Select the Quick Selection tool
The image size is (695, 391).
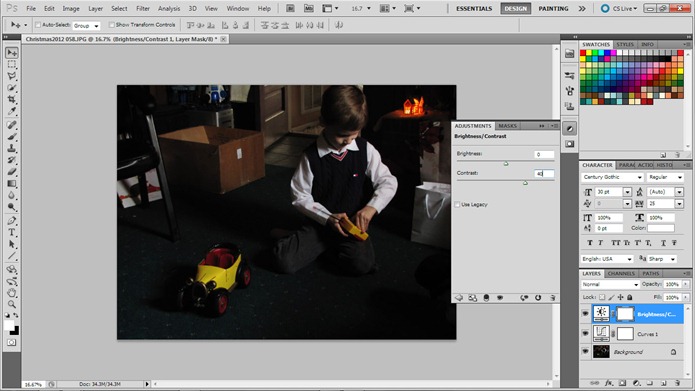click(12, 88)
